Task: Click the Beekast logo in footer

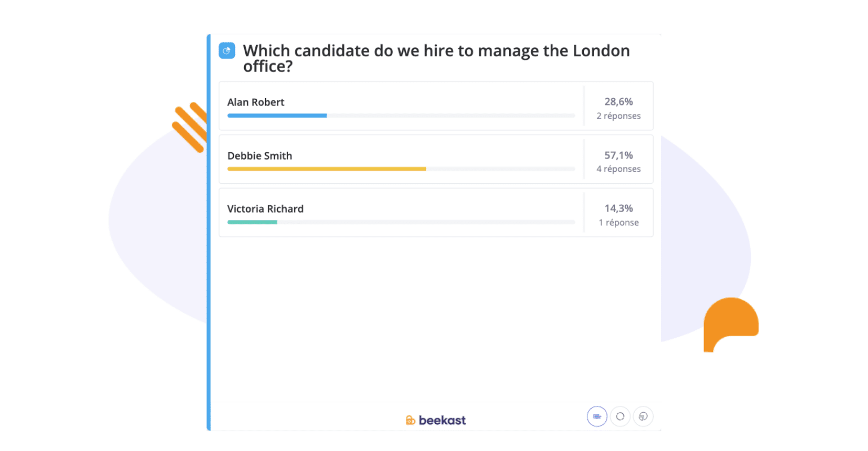Action: tap(436, 420)
